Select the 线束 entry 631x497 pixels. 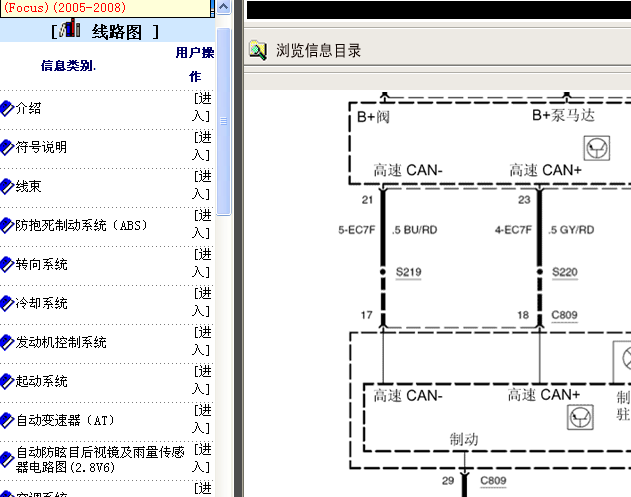(x=28, y=186)
